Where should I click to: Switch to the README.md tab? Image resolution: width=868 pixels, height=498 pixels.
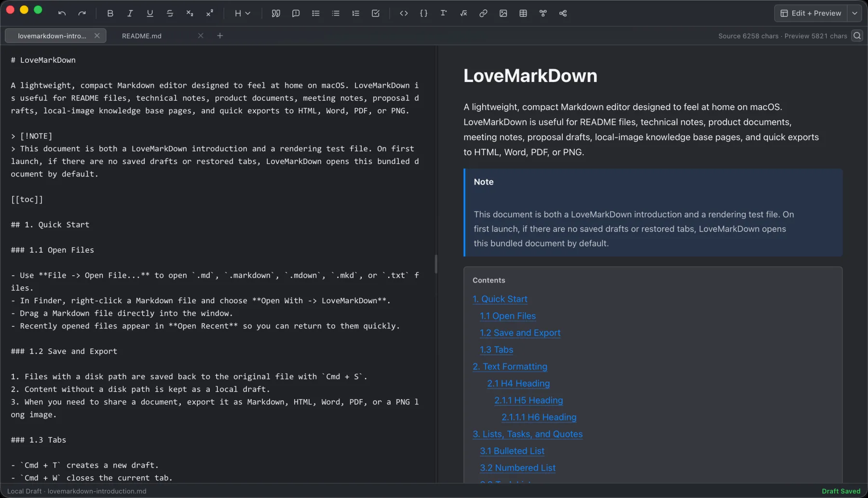tap(142, 36)
